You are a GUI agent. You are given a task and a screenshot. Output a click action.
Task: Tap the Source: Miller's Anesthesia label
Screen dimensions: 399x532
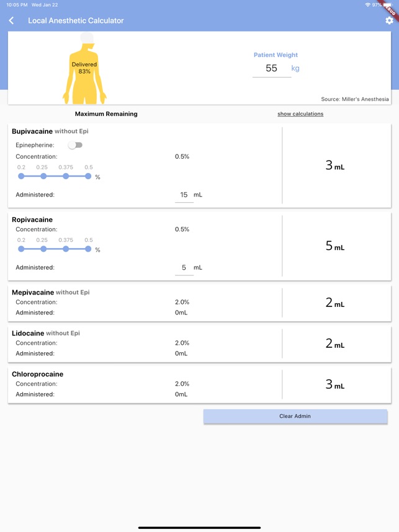coord(355,99)
